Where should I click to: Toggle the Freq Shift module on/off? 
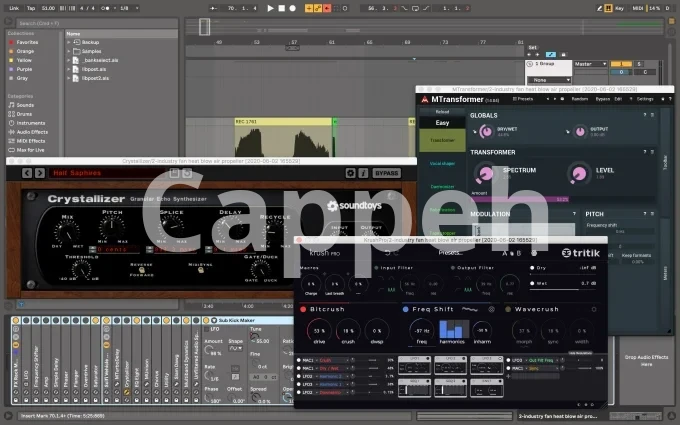tap(407, 310)
